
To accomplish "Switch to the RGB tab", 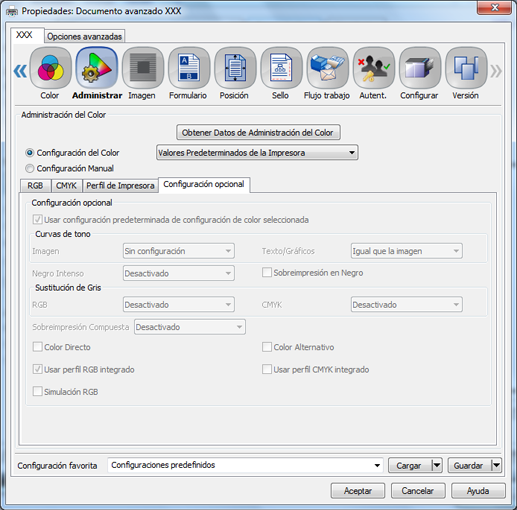I will click(36, 186).
